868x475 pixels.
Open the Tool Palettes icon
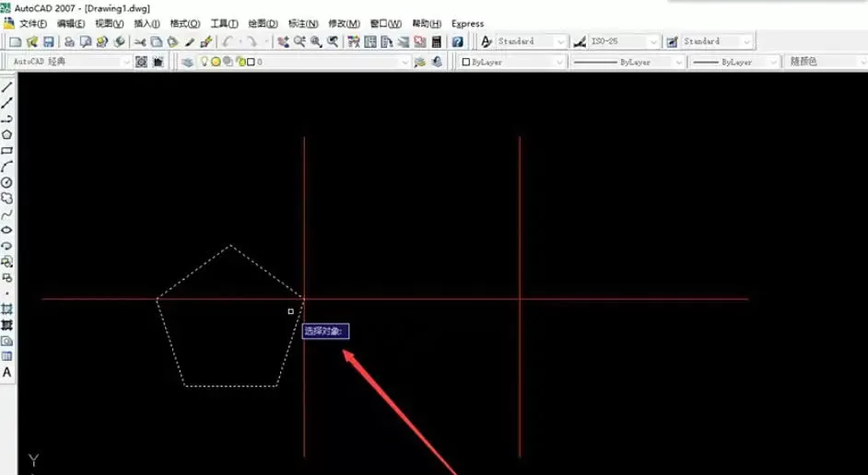(386, 41)
